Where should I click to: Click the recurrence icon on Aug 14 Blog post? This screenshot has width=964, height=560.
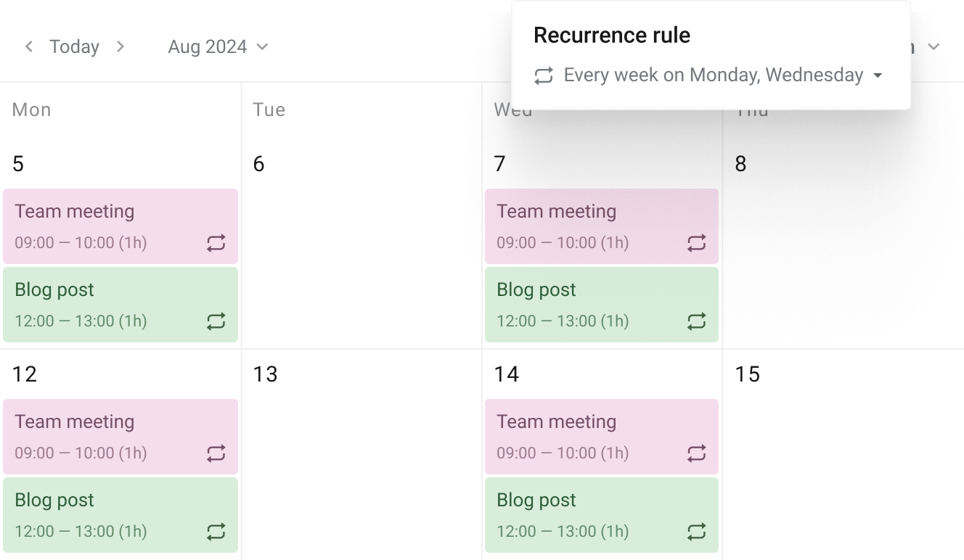click(x=697, y=532)
